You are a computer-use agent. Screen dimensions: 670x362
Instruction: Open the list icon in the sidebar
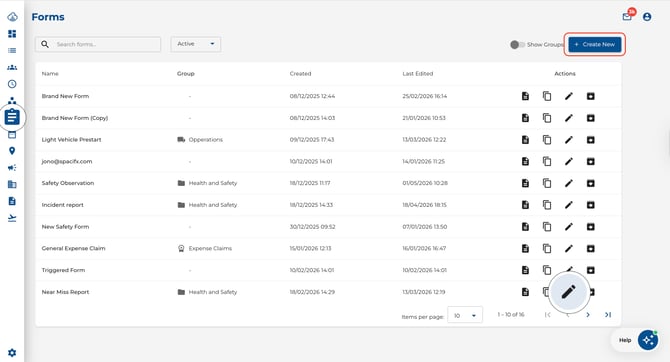coord(12,50)
